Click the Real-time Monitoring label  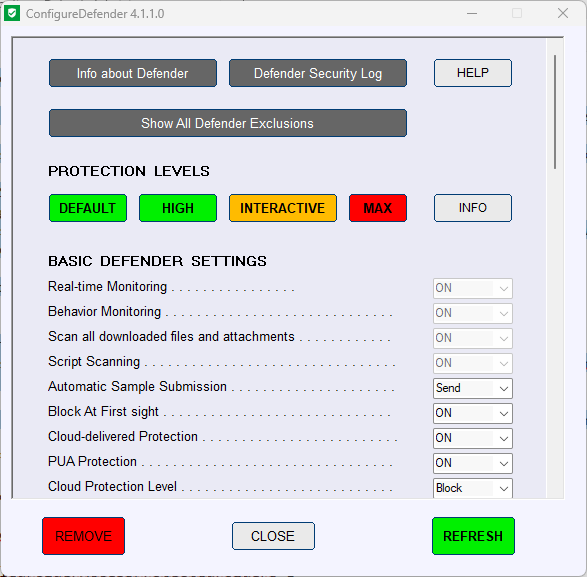107,286
